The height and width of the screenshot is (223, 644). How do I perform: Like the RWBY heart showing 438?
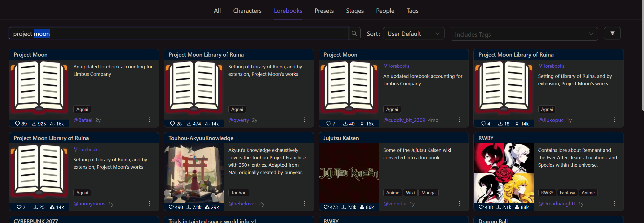481,207
